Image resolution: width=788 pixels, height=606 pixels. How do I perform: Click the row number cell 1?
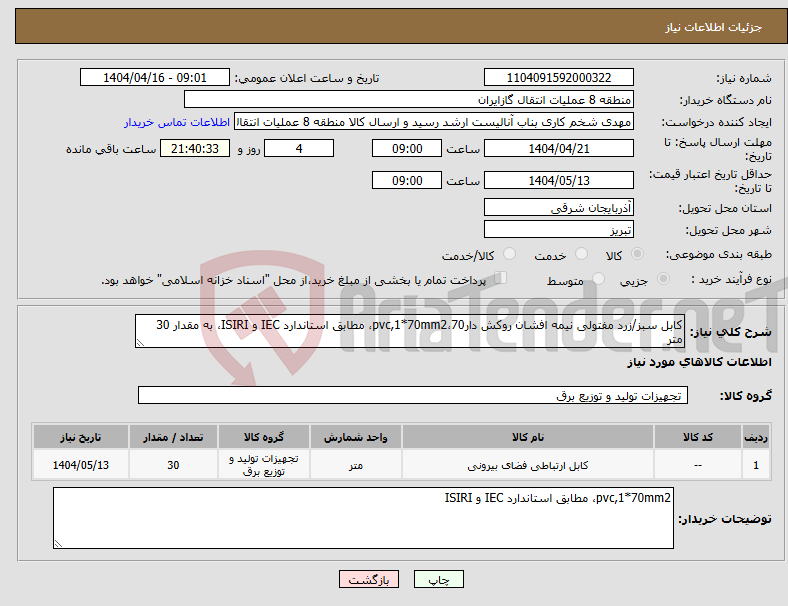(756, 465)
